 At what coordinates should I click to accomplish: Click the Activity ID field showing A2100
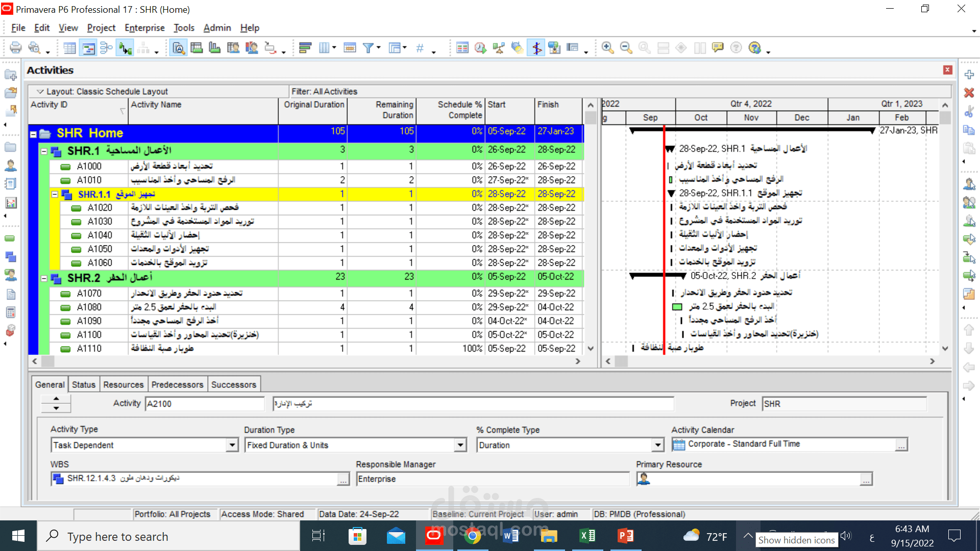(x=204, y=404)
